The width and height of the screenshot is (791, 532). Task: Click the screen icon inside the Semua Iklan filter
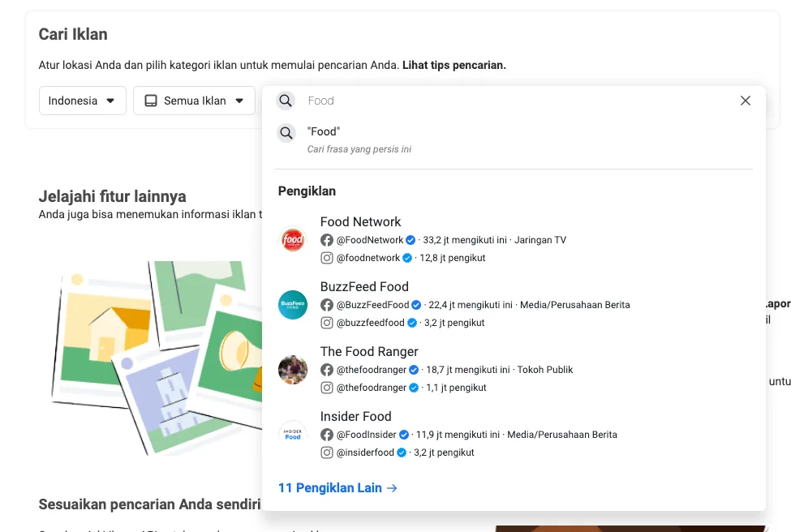click(150, 100)
